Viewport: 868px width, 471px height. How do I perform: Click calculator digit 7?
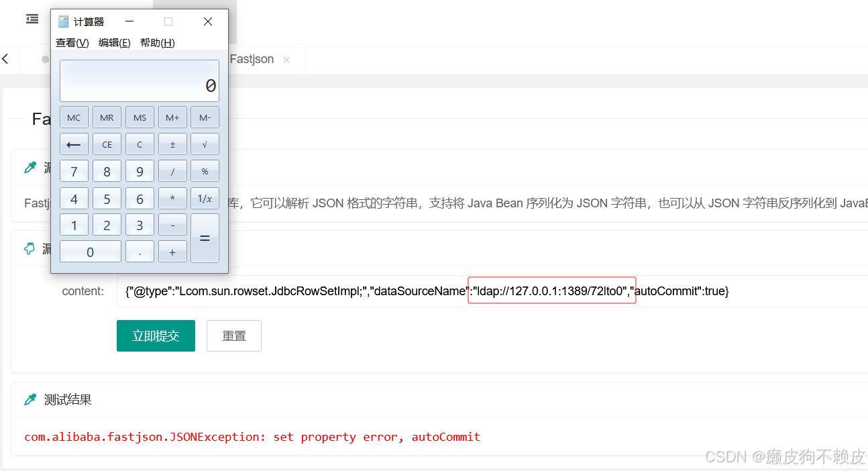74,171
